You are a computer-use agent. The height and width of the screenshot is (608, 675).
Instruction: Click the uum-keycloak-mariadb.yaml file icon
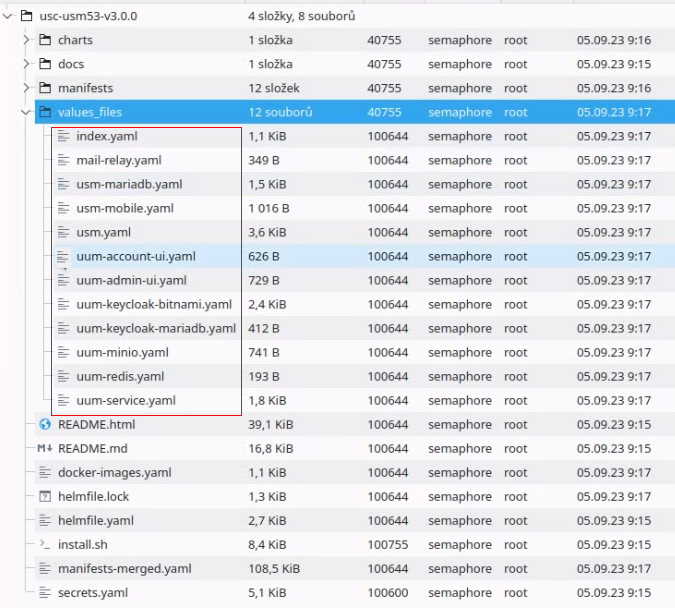click(63, 329)
